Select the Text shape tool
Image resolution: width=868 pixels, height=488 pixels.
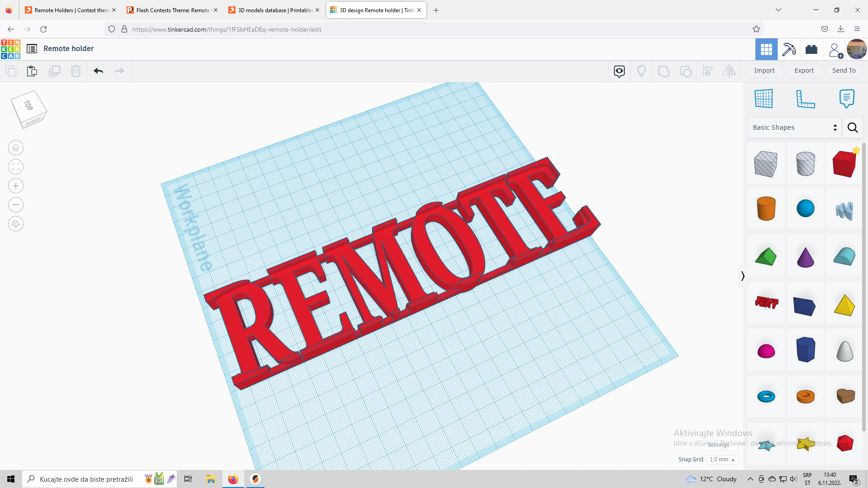coord(766,302)
